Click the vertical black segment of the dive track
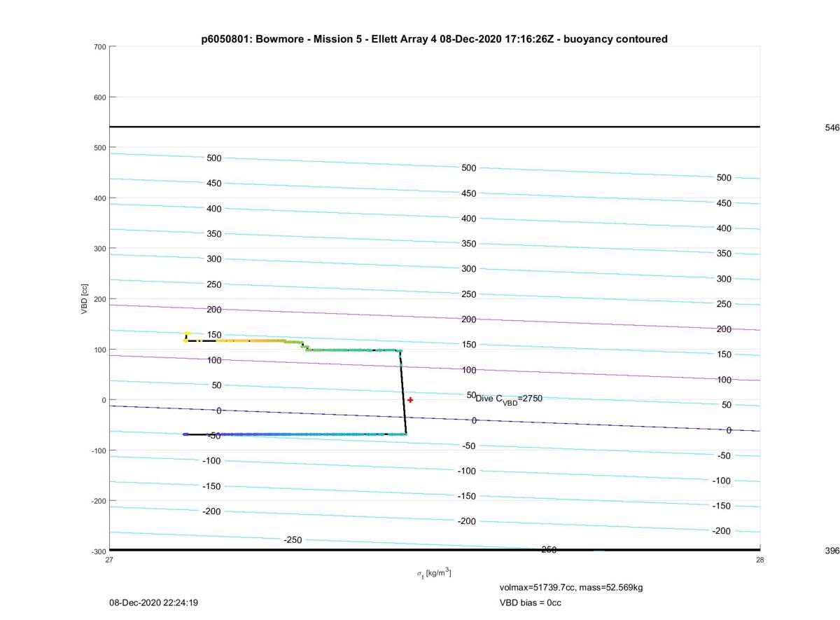 tap(403, 392)
